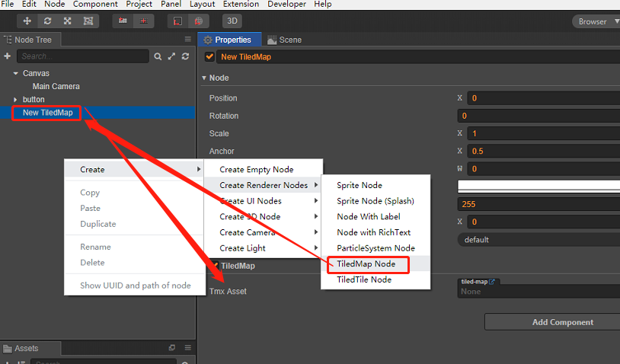
Task: Choose Duplicate in the context menu
Action: pyautogui.click(x=98, y=224)
